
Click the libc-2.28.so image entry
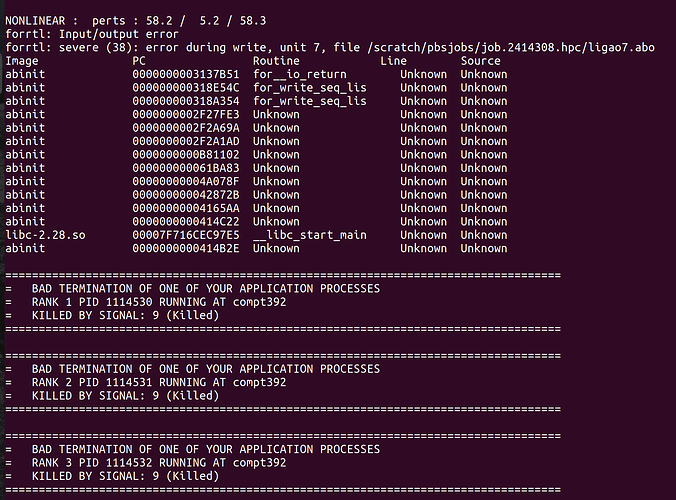tap(45, 235)
